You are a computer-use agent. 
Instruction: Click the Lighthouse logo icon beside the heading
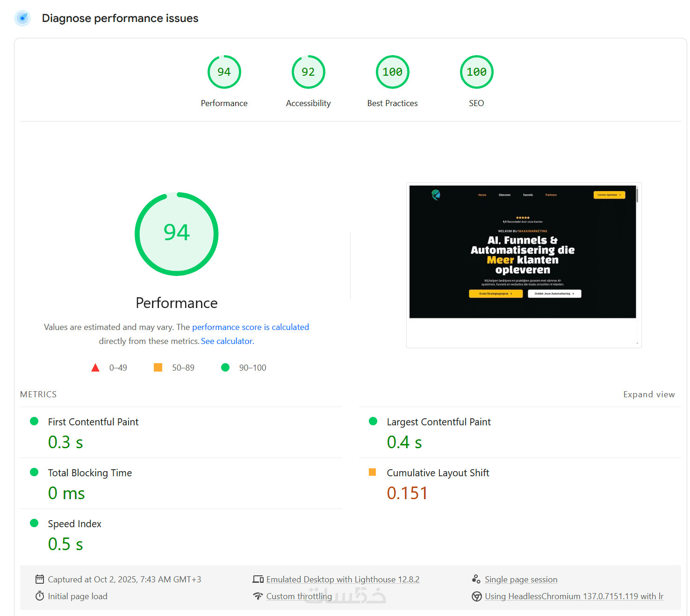click(22, 18)
